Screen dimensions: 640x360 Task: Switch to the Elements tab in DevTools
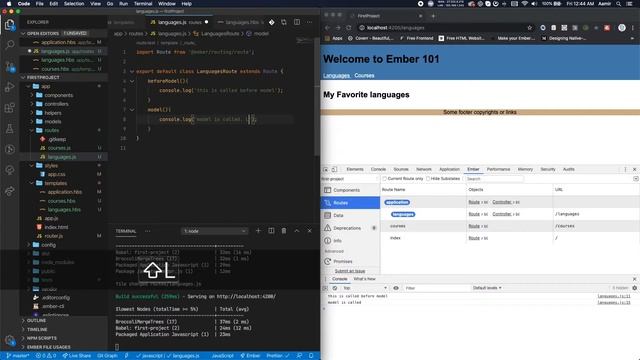(355, 169)
